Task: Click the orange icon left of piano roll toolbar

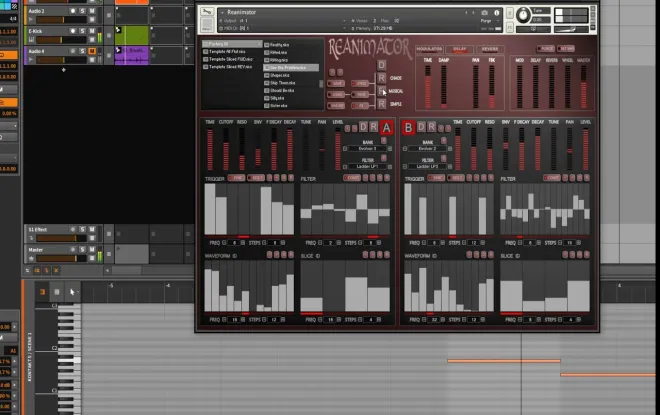Action: point(43,292)
